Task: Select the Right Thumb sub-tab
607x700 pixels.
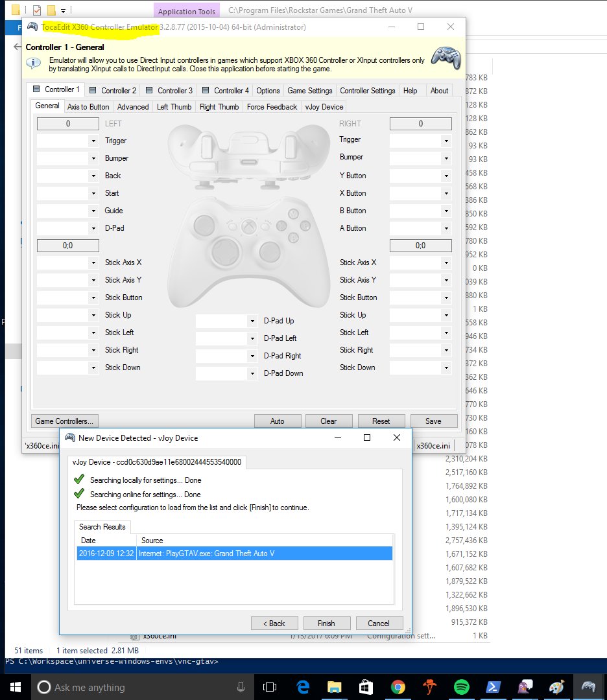Action: coord(219,107)
